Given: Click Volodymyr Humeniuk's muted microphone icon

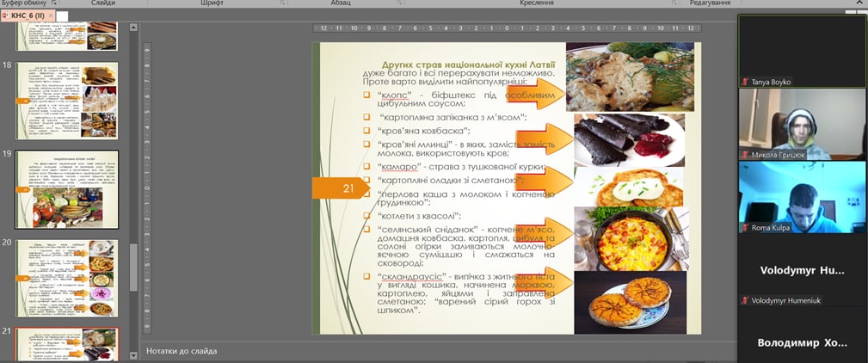Looking at the screenshot, I should 746,300.
